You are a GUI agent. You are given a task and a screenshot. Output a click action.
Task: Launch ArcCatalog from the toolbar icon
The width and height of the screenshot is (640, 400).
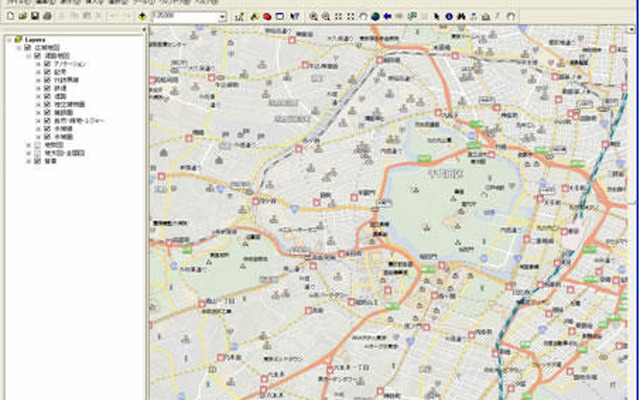[x=254, y=17]
